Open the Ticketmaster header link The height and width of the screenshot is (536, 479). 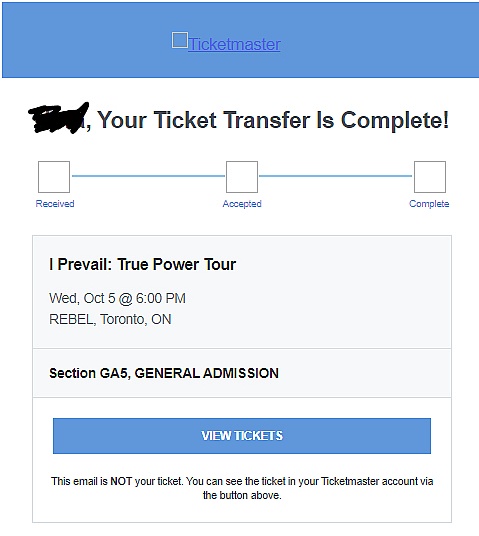pos(234,44)
